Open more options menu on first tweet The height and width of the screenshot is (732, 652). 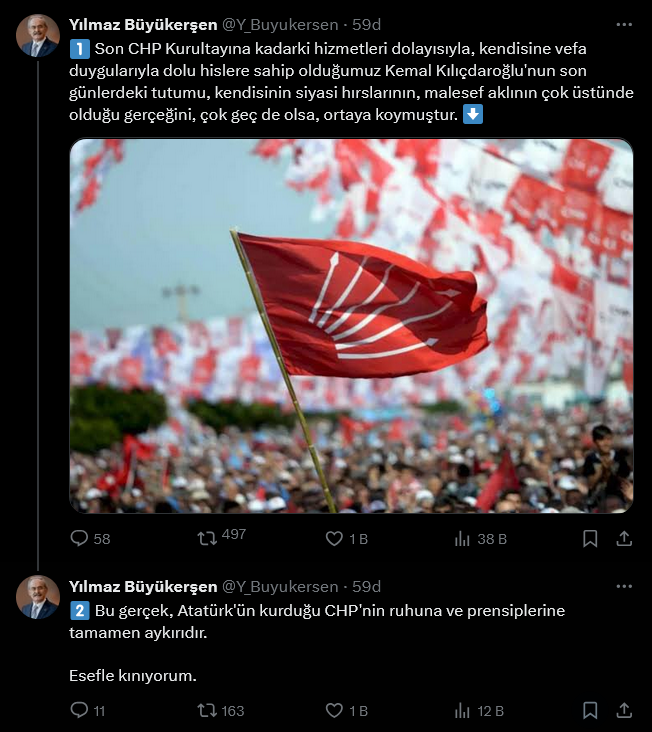tap(624, 25)
